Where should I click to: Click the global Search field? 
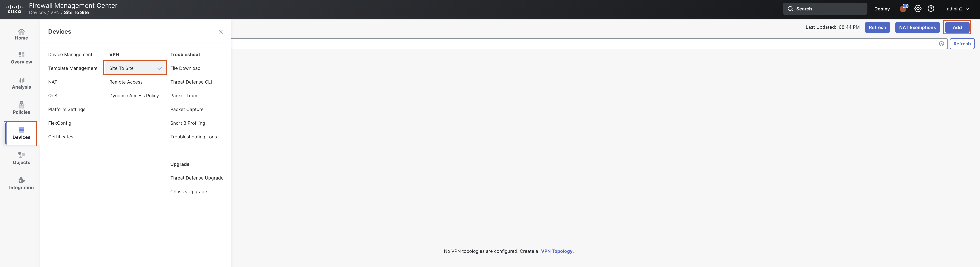tap(824, 9)
